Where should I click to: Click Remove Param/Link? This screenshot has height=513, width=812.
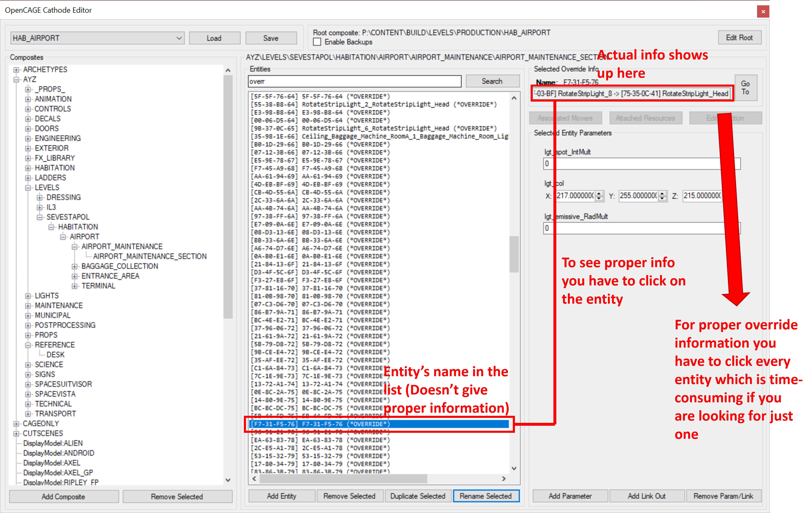724,496
